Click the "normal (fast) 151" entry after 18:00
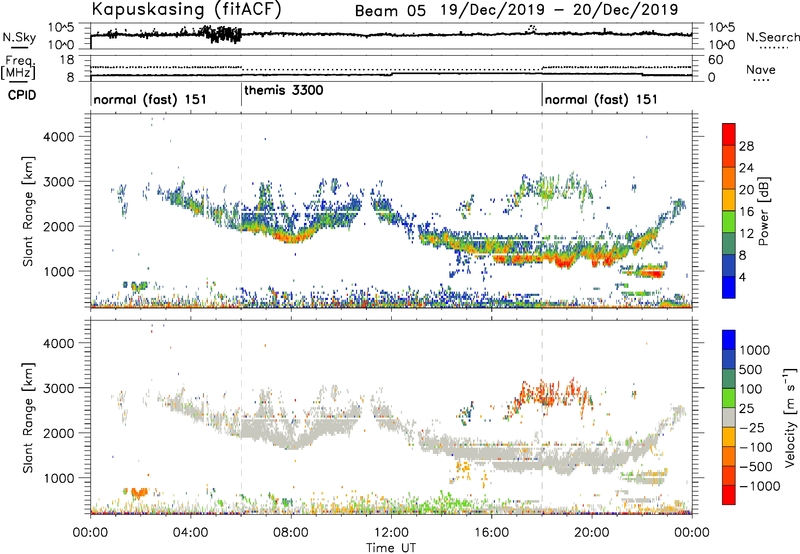The height and width of the screenshot is (554, 800). pyautogui.click(x=601, y=99)
